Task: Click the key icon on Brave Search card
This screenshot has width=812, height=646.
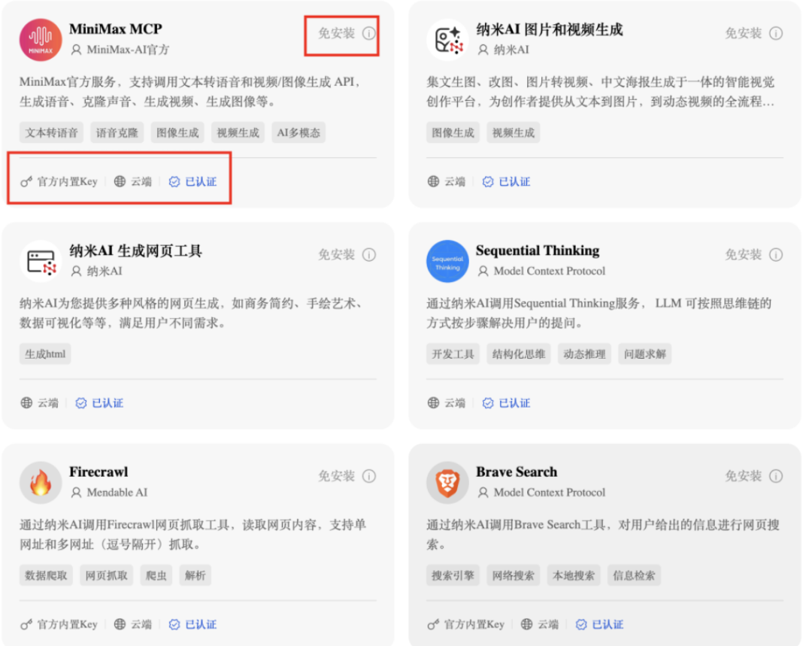Action: point(433,625)
